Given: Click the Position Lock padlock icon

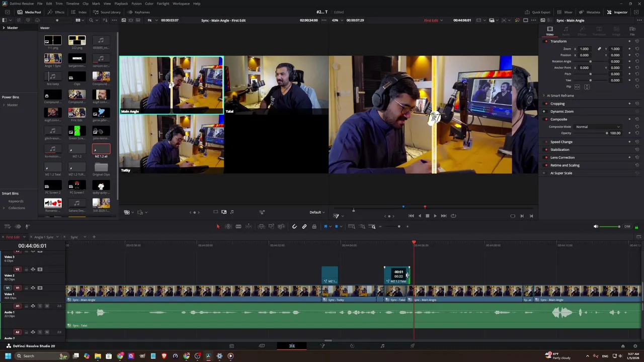Looking at the screenshot, I should (x=314, y=227).
